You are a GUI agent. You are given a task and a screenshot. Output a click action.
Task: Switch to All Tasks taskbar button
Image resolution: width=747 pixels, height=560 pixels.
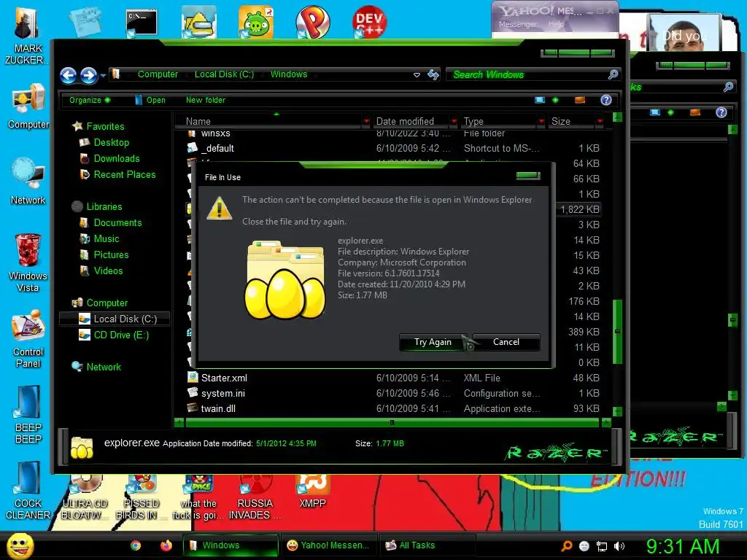tap(427, 545)
